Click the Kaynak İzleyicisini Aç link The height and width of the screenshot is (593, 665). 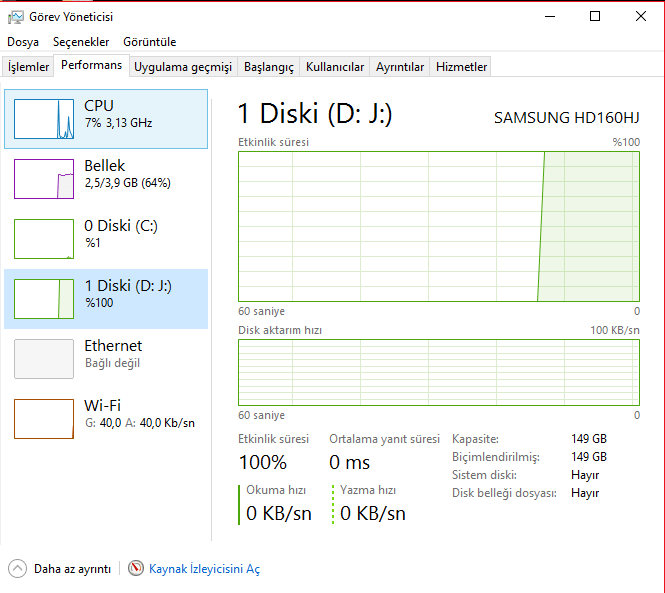pyautogui.click(x=204, y=569)
